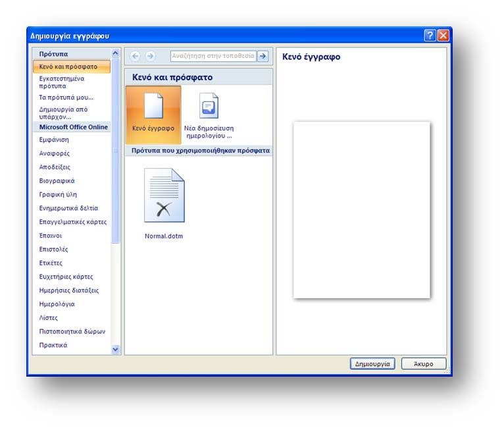Select the Εμφάνιση online category

[x=54, y=140]
